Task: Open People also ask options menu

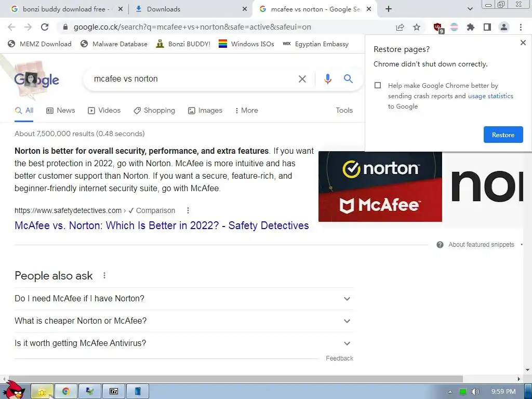Action: coord(104,275)
